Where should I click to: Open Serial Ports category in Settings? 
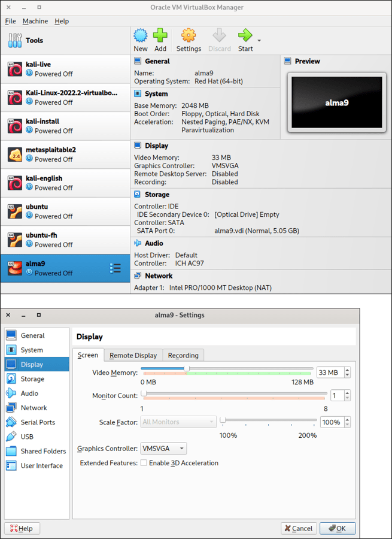click(37, 422)
